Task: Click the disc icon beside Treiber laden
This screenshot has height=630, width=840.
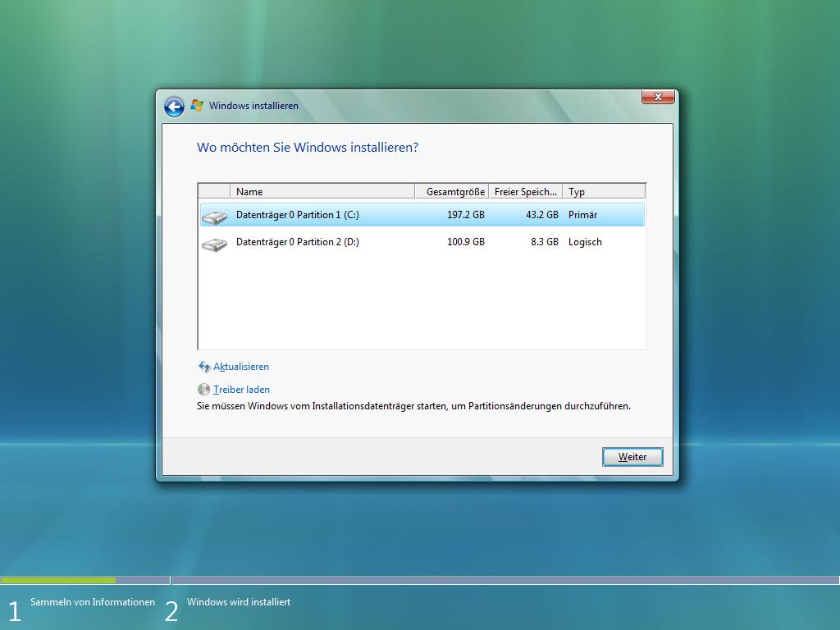Action: 203,390
